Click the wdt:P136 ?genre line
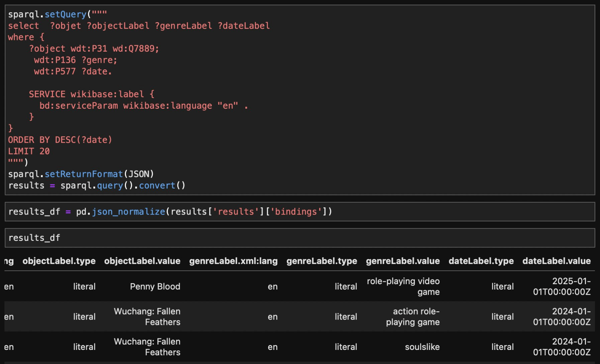Viewport: 600px width, 364px height. 75,60
